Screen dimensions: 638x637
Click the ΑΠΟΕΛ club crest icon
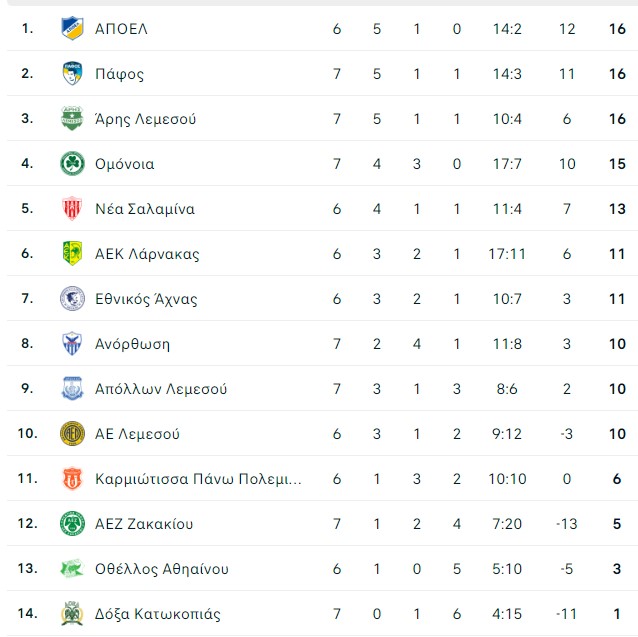pyautogui.click(x=72, y=29)
